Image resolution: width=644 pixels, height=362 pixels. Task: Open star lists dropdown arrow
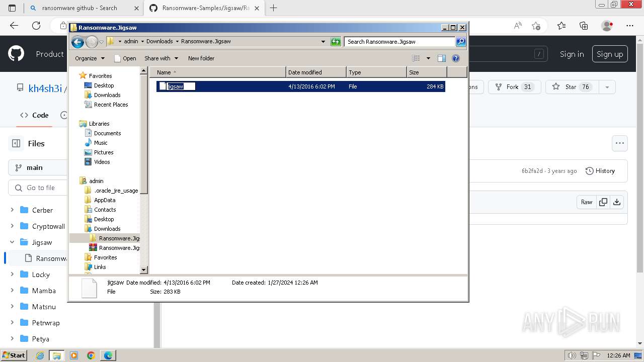[x=607, y=87]
